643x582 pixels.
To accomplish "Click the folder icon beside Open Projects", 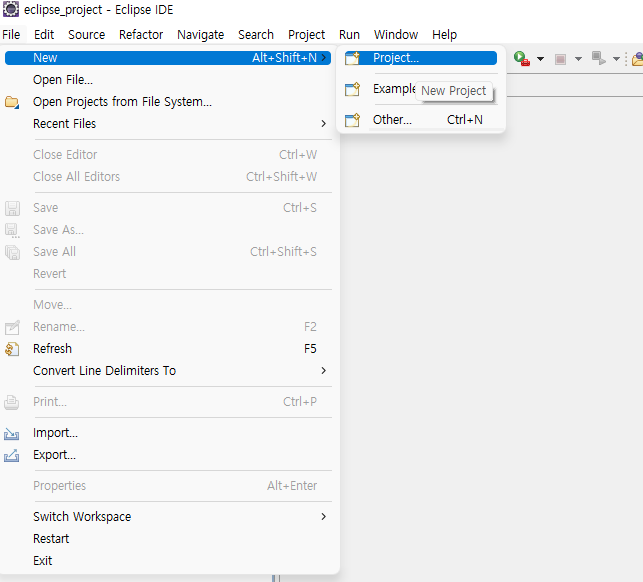I will [x=12, y=102].
